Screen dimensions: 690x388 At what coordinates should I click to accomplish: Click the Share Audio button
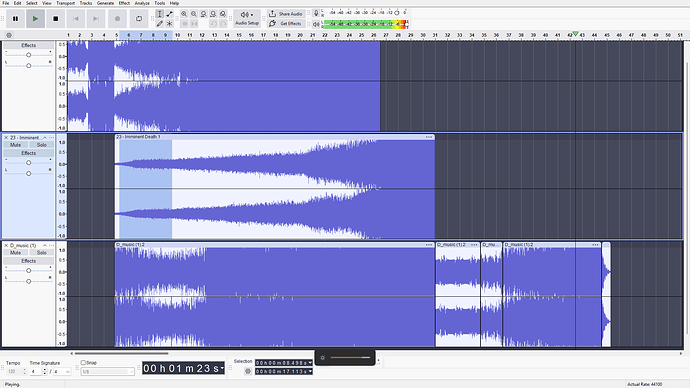[286, 14]
